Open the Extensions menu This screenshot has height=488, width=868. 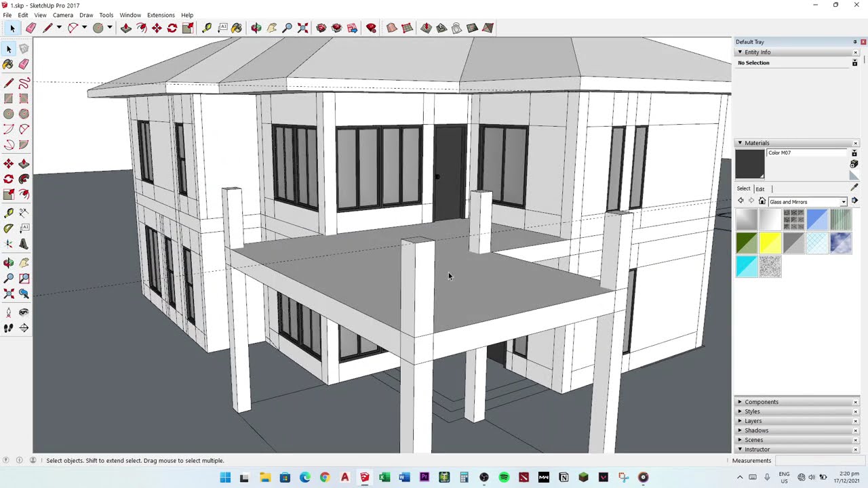point(161,15)
